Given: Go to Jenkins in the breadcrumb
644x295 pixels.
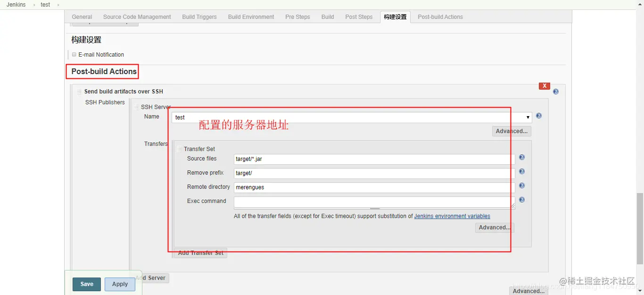Looking at the screenshot, I should 16,5.
